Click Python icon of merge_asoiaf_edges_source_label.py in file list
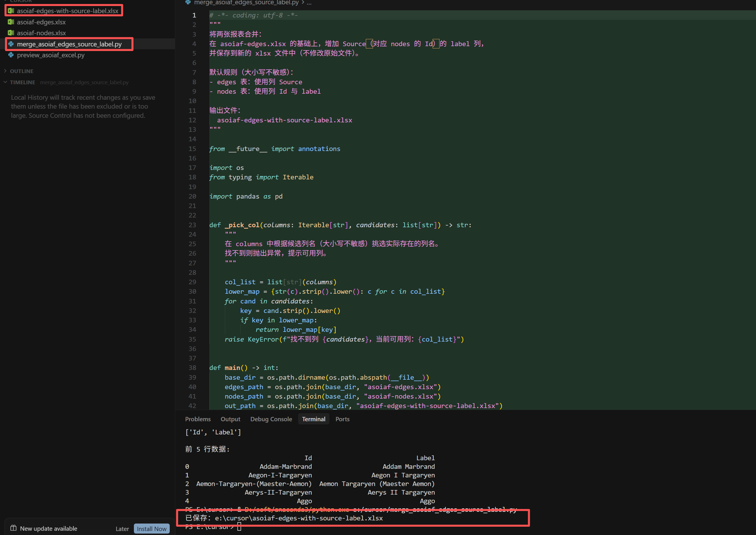This screenshot has width=756, height=535. [x=11, y=44]
